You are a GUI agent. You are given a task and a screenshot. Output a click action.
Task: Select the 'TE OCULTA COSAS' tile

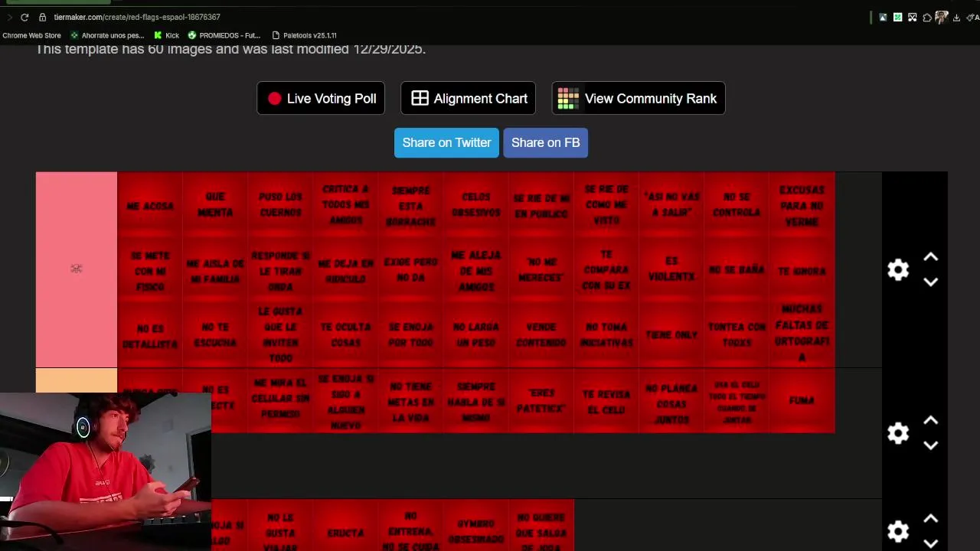pyautogui.click(x=345, y=335)
